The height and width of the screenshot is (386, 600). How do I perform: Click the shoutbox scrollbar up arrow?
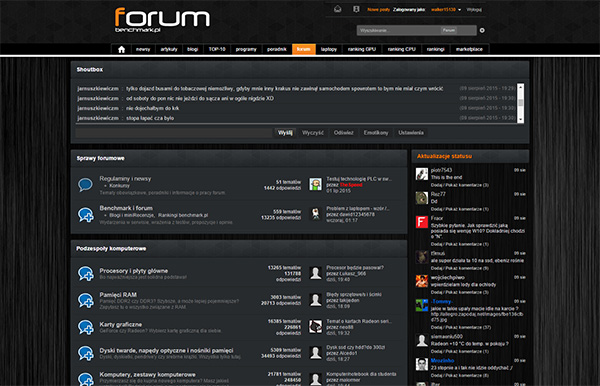coord(520,87)
